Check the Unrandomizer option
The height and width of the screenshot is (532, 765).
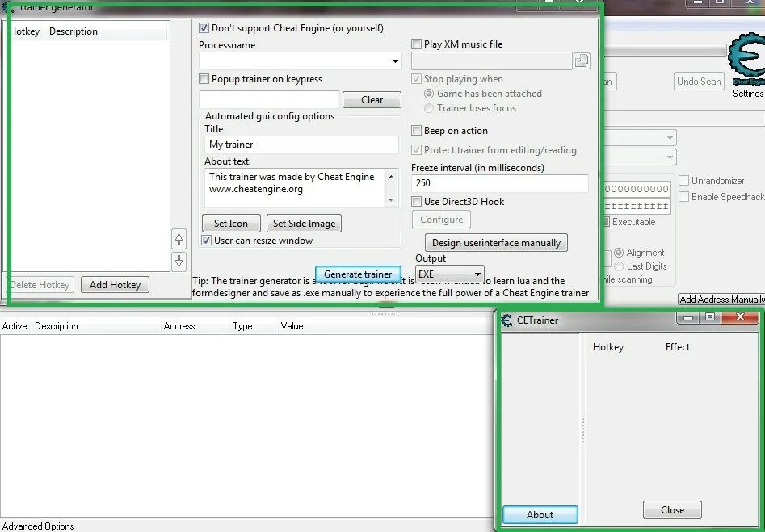[x=684, y=180]
